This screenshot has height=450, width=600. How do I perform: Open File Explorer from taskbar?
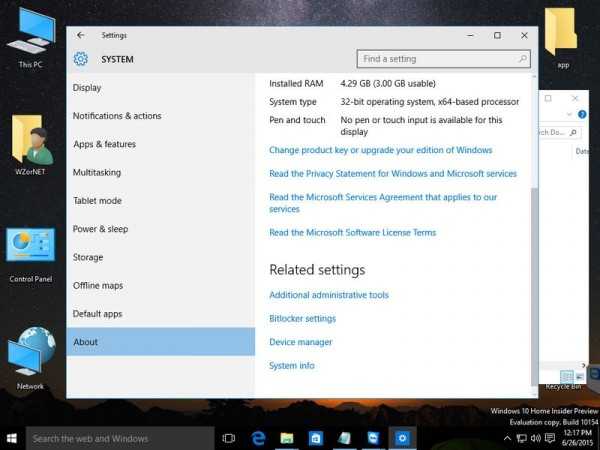tap(287, 438)
